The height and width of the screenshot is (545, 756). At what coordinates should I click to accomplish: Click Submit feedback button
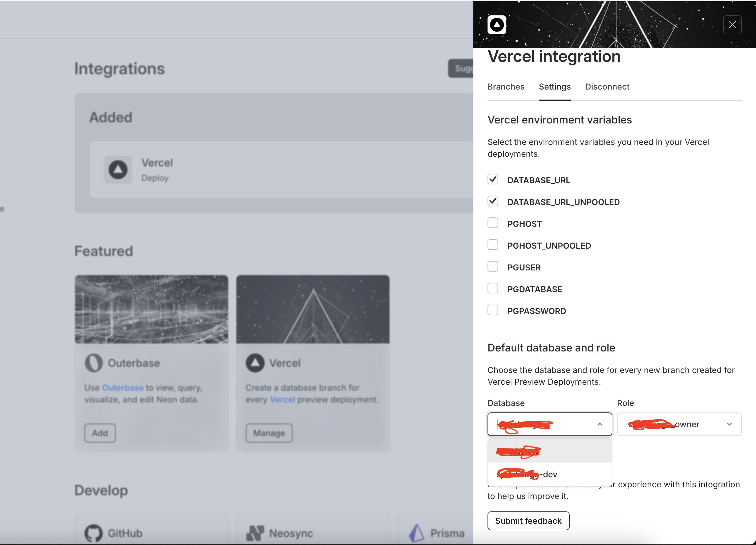tap(528, 521)
